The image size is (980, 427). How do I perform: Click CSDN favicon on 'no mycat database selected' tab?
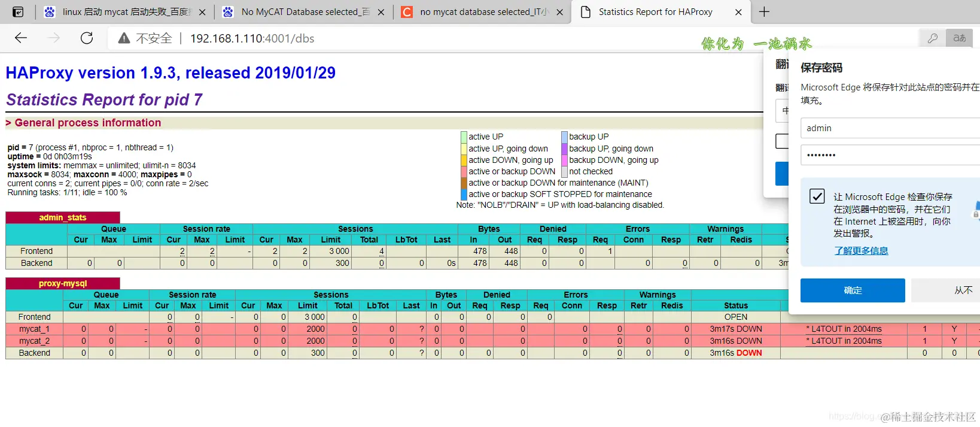pos(407,12)
